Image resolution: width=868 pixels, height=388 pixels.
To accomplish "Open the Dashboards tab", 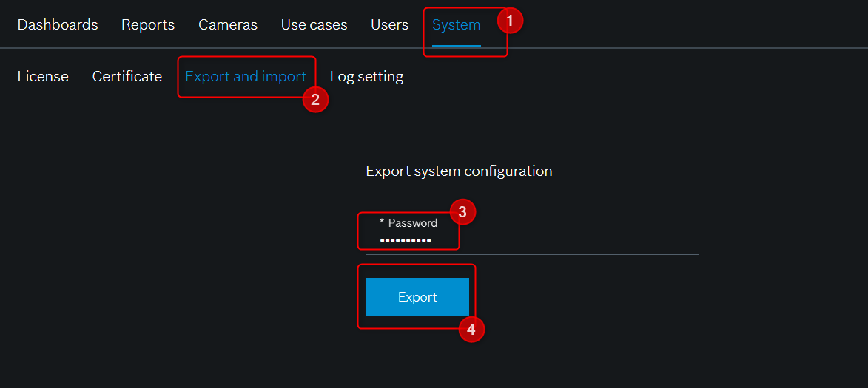I will (58, 24).
